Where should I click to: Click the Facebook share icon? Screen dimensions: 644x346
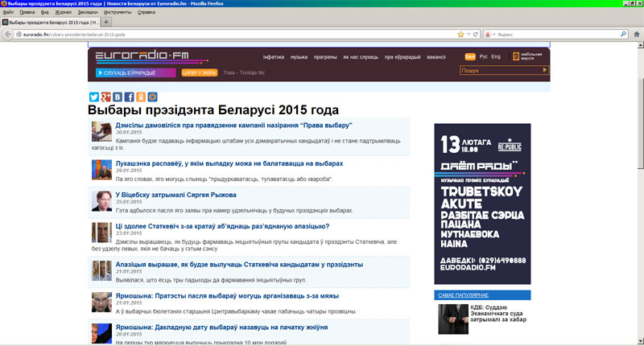tap(129, 97)
